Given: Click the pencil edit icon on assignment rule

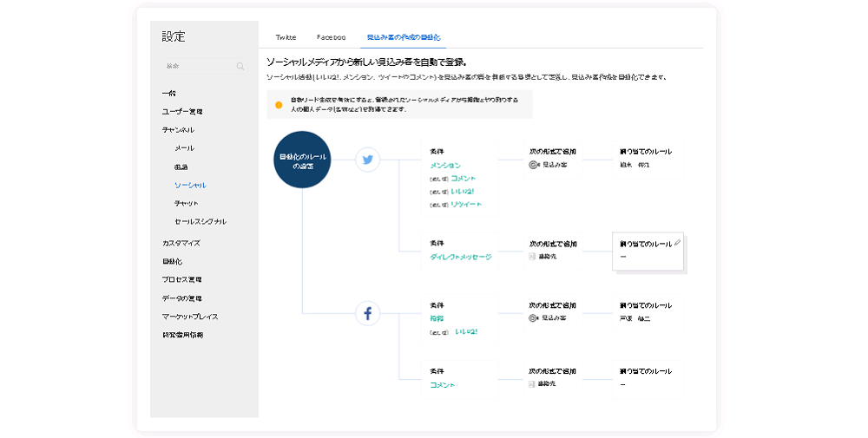Looking at the screenshot, I should (678, 243).
